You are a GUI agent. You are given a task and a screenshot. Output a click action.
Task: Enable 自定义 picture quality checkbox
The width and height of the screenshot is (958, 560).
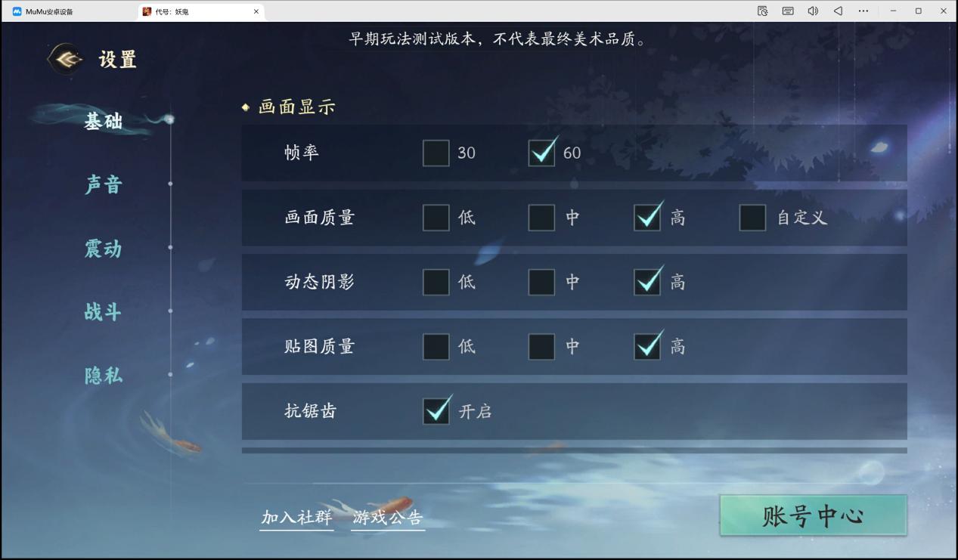[752, 218]
